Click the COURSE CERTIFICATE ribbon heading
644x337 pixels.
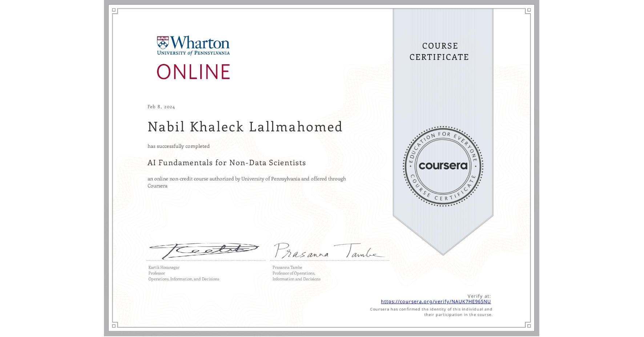(439, 51)
